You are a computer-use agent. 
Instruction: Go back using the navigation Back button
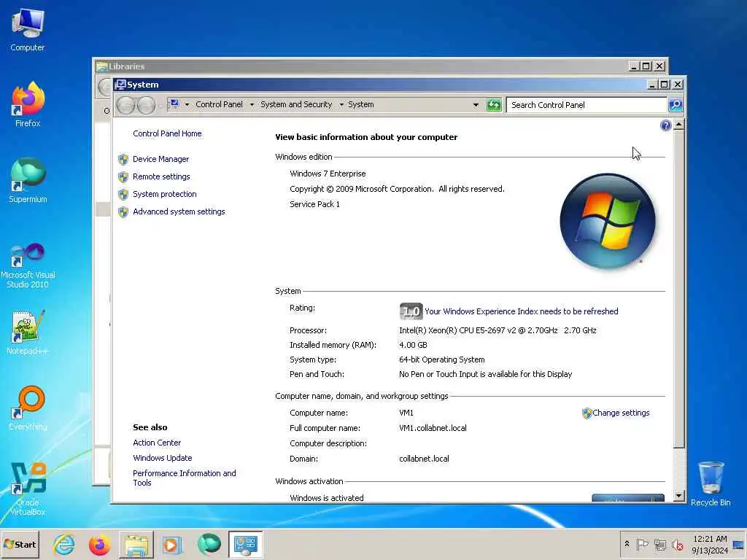125,105
